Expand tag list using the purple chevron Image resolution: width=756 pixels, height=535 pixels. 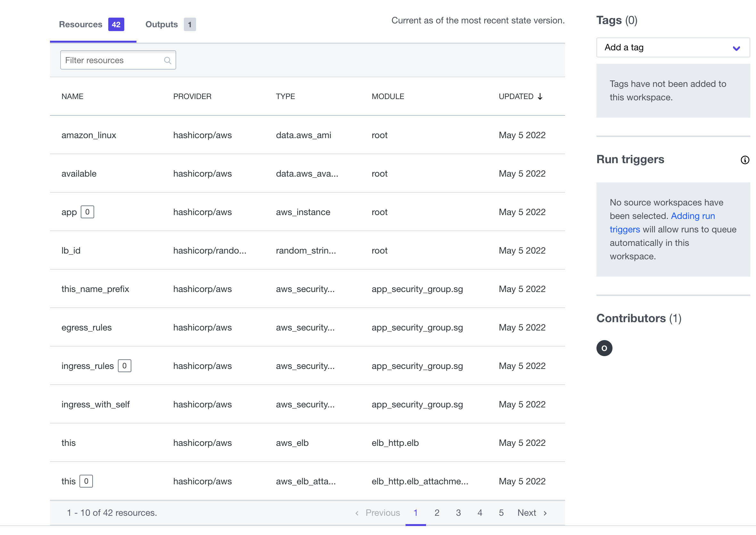point(736,48)
